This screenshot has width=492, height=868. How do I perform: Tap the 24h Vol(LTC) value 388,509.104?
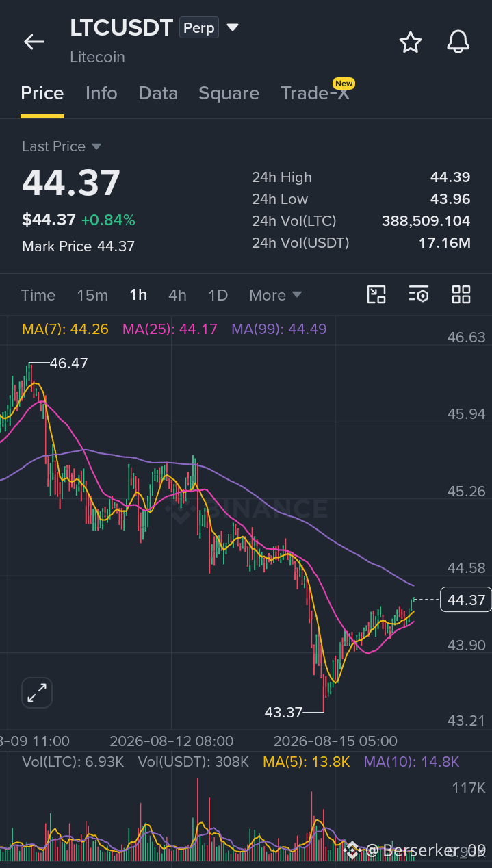pyautogui.click(x=426, y=221)
